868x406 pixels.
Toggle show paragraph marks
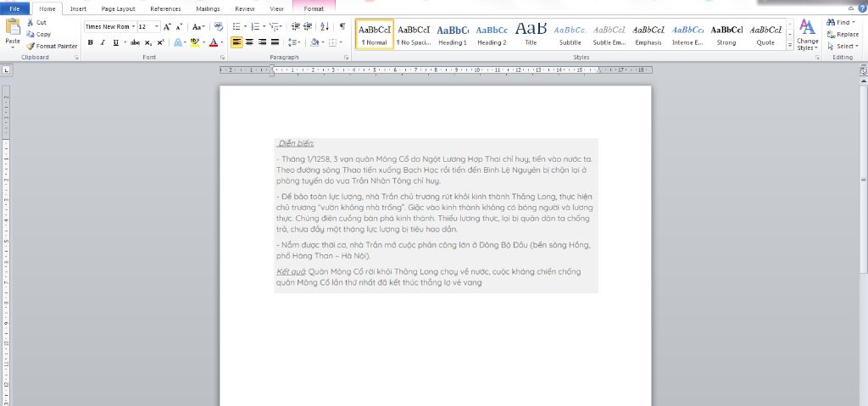point(342,26)
